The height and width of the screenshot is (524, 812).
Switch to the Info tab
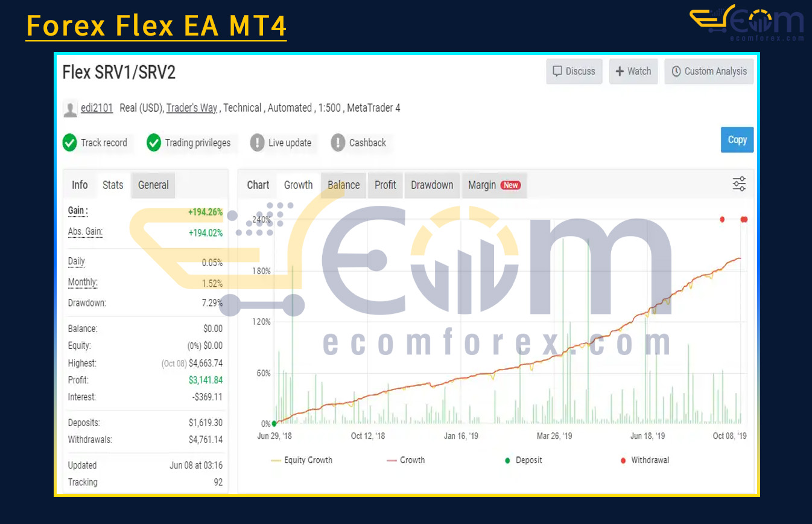(x=80, y=185)
